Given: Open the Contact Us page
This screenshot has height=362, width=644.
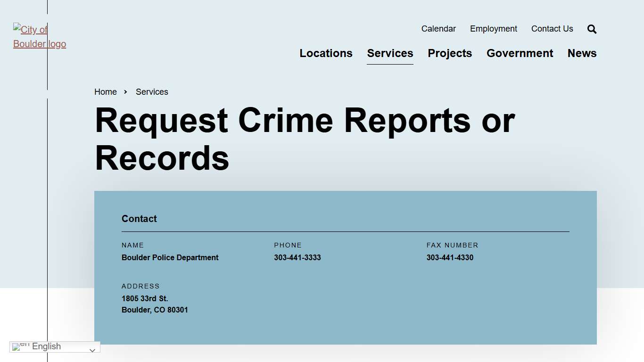Looking at the screenshot, I should click(x=552, y=29).
